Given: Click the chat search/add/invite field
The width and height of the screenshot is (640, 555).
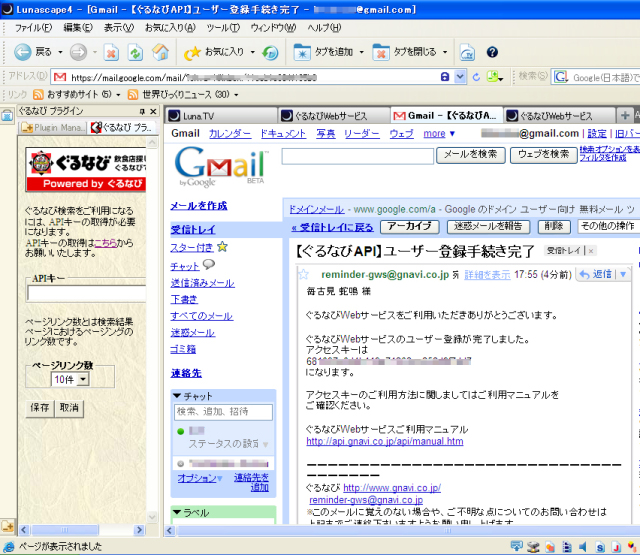Looking at the screenshot, I should [223, 412].
